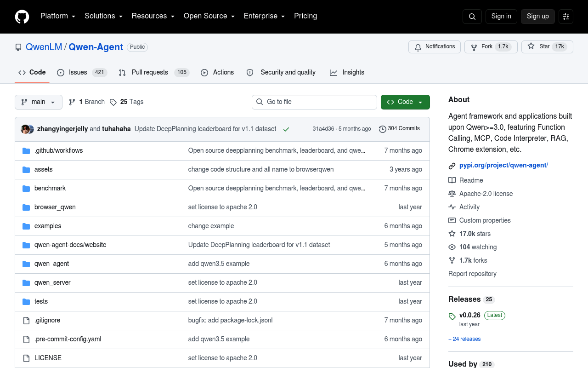Click zhangyingerjelly's avatar in commit header
Viewport: 588px width, 368px height.
(x=25, y=129)
